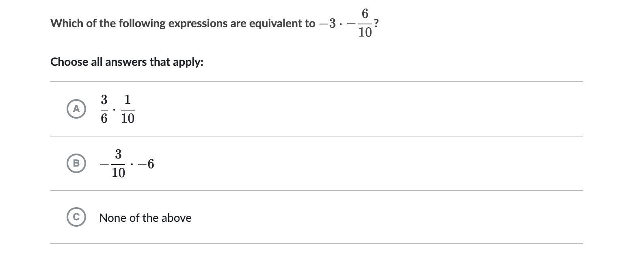Click empty space in choice A's row
The height and width of the screenshot is (260, 644).
pyautogui.click(x=357, y=109)
